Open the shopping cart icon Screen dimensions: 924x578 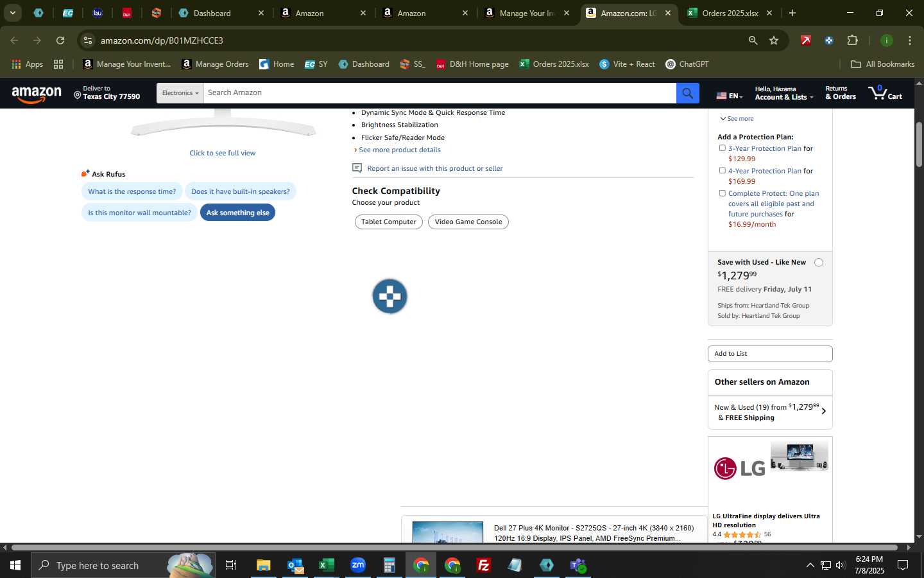pos(885,93)
